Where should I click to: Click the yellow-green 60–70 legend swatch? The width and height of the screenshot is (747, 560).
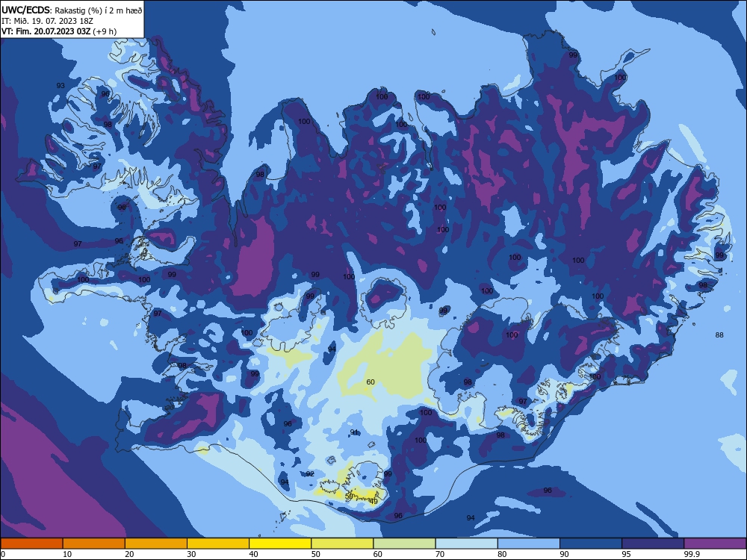(404, 544)
